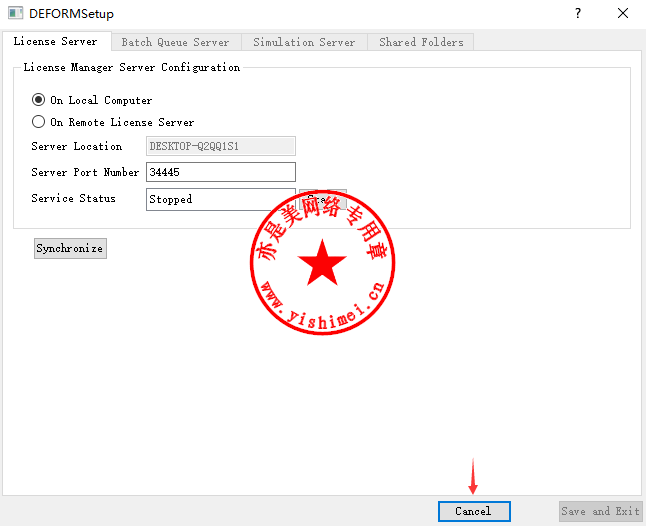The width and height of the screenshot is (646, 526).
Task: Click Save and Exit button
Action: [x=600, y=511]
